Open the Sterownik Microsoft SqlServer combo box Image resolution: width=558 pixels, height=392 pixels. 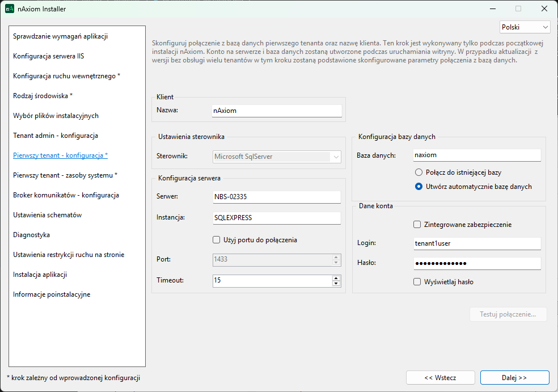[277, 157]
